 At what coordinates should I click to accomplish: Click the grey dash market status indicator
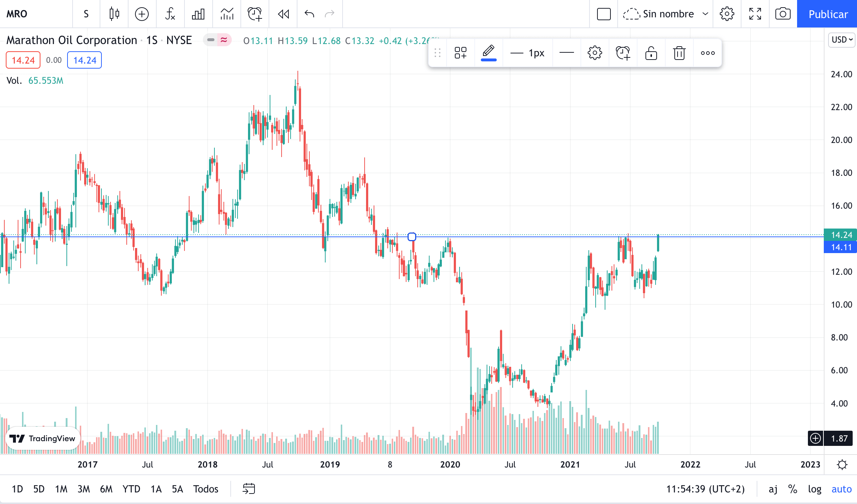(211, 40)
